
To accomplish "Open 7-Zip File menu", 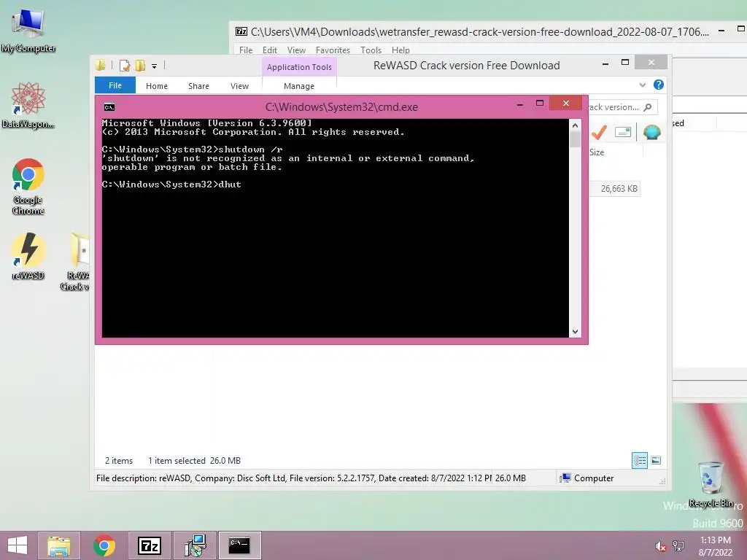I will point(246,50).
